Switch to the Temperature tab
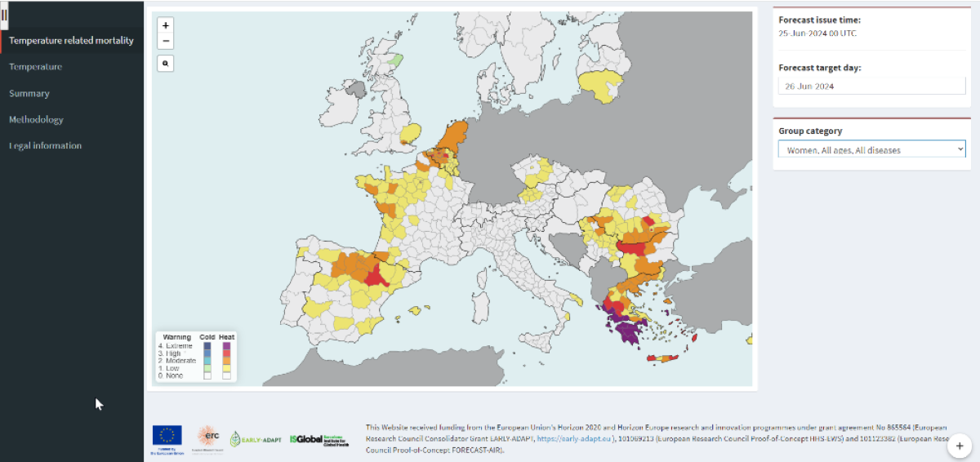This screenshot has width=980, height=462. (35, 67)
